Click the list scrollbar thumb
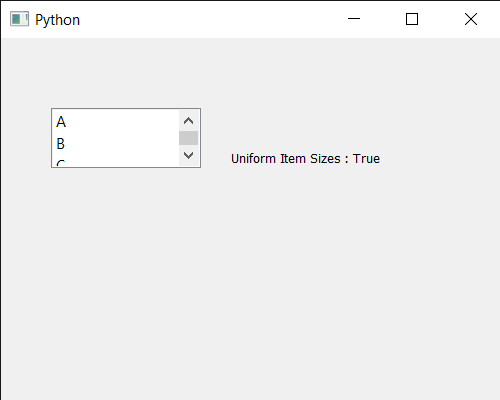The width and height of the screenshot is (500, 400). pos(189,138)
